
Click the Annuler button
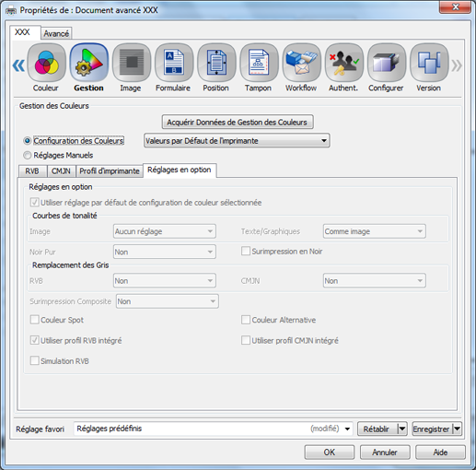(x=385, y=452)
